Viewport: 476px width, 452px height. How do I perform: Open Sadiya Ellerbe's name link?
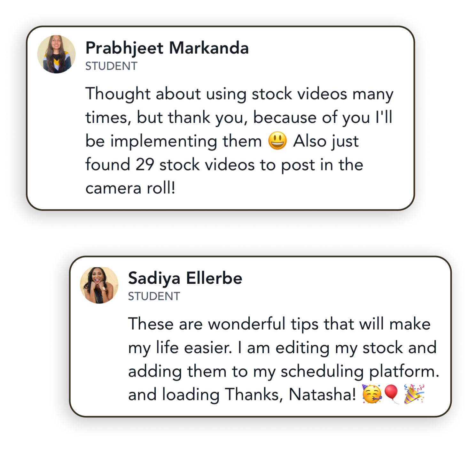(x=185, y=278)
